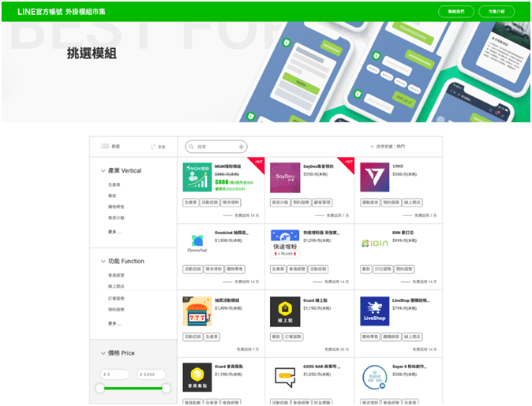532x406 pixels.
Task: Click 團購銷售 tag on LiveShop card
Action: tap(392, 337)
